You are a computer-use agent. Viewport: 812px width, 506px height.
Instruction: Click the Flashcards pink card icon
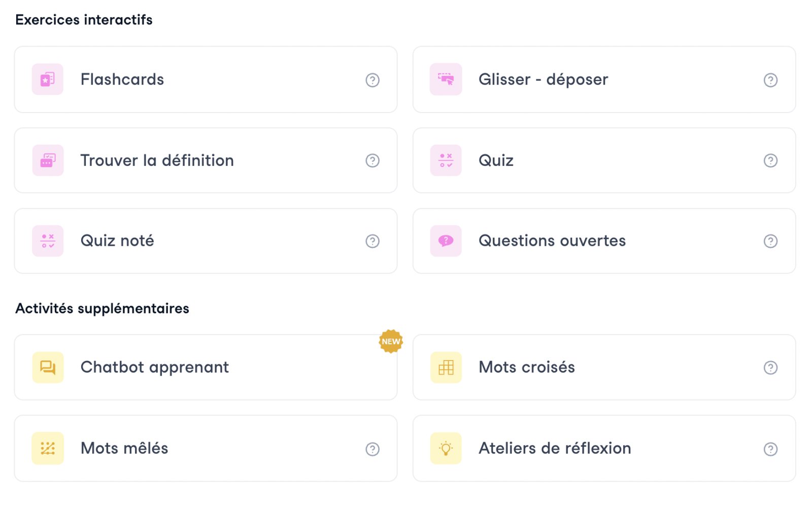tap(48, 80)
